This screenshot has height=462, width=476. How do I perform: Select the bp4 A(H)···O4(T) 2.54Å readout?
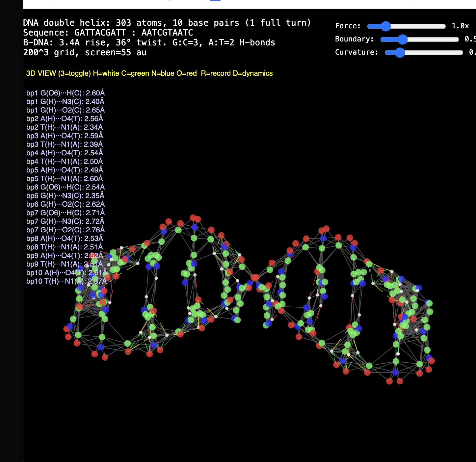pos(65,153)
